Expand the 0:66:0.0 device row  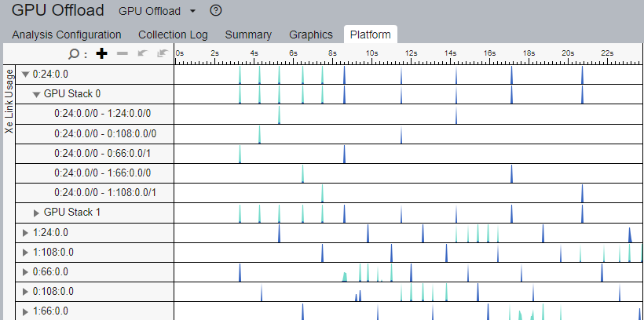[x=26, y=272]
